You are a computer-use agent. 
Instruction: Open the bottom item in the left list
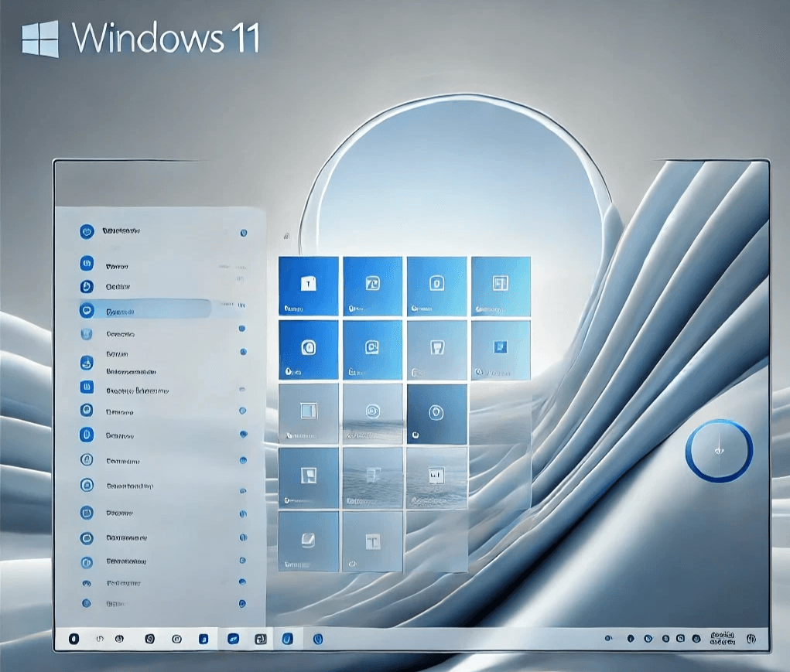(102, 603)
